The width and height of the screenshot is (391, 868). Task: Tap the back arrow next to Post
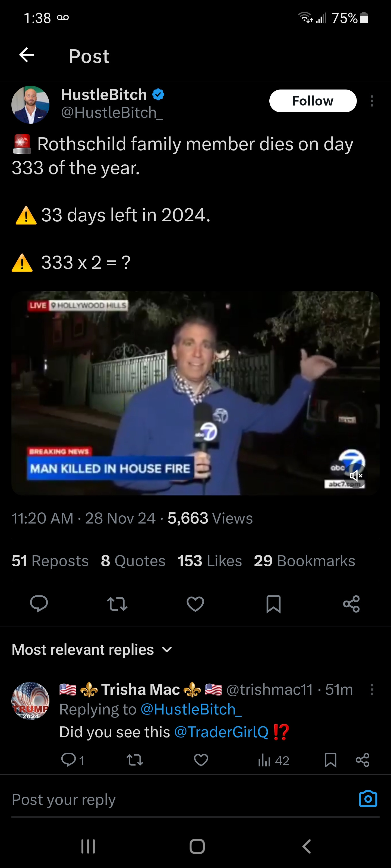(x=27, y=55)
